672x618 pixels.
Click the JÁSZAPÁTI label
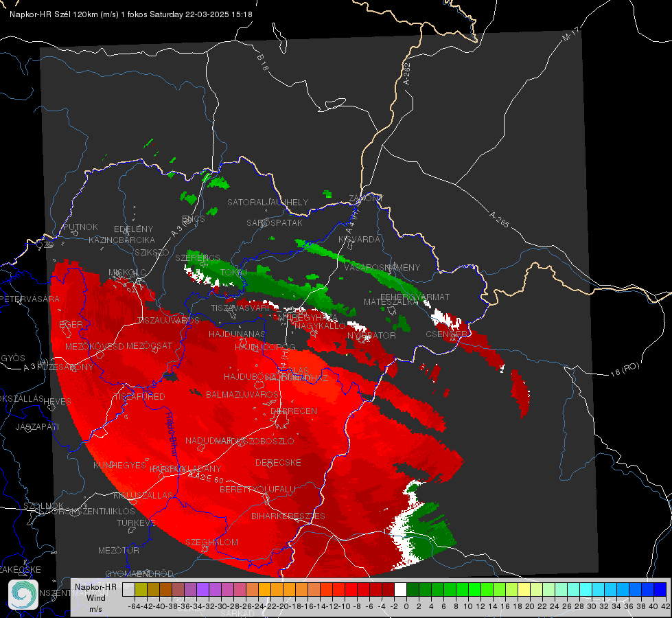[37, 426]
